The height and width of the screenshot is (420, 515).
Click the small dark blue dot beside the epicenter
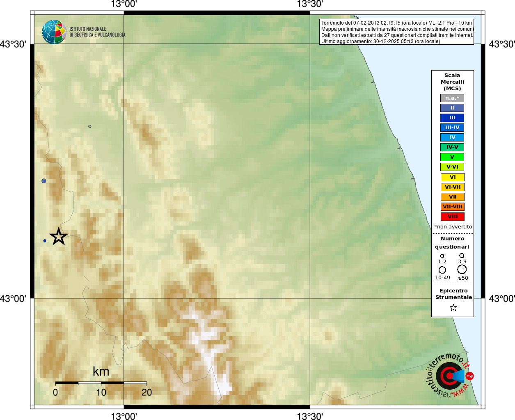coord(45,241)
